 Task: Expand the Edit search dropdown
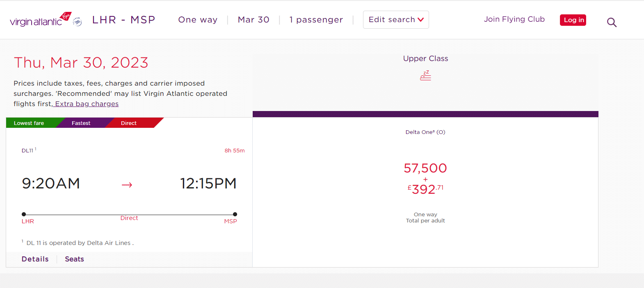396,20
